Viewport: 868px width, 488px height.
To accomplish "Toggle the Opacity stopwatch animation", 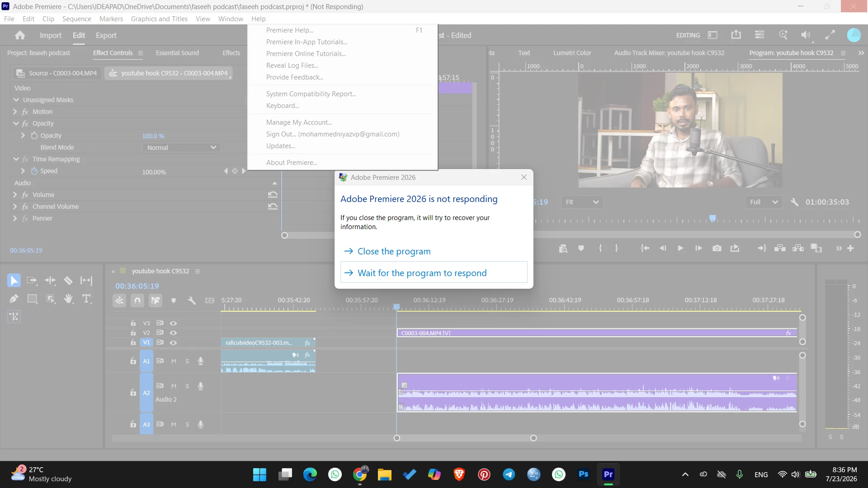I will tap(34, 136).
